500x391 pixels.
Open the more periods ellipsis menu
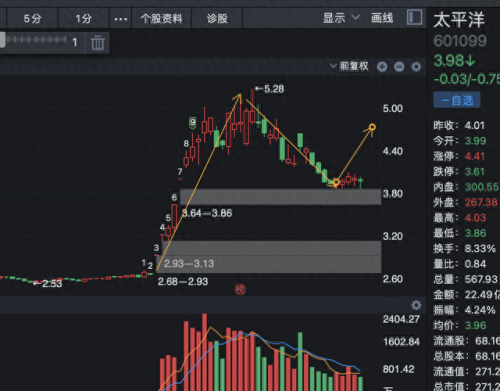click(121, 19)
